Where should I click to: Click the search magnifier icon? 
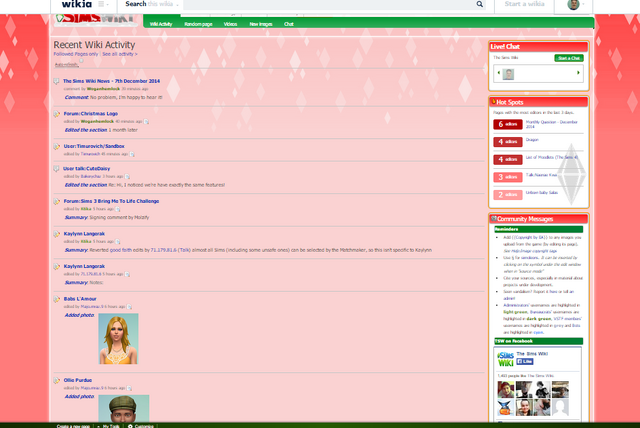(480, 4)
